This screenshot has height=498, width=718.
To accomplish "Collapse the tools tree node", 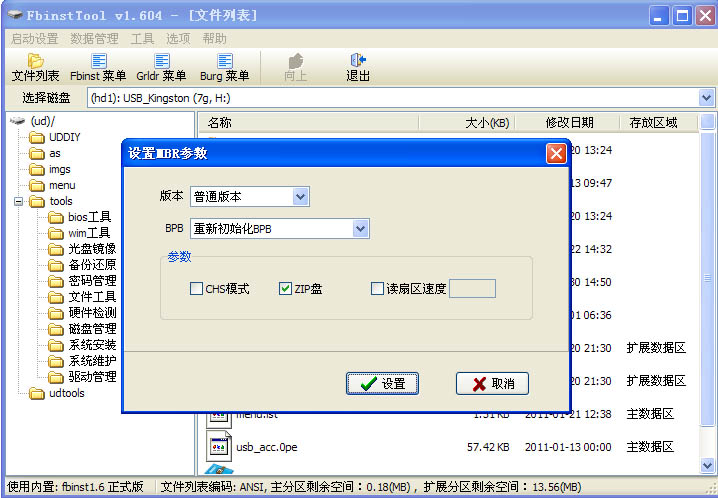I will 18,201.
